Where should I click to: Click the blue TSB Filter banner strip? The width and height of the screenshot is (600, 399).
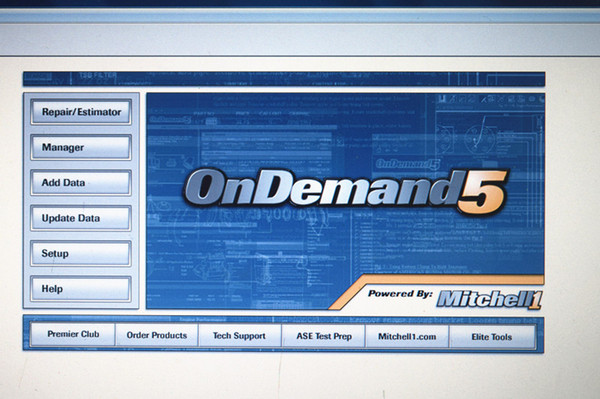pos(284,79)
